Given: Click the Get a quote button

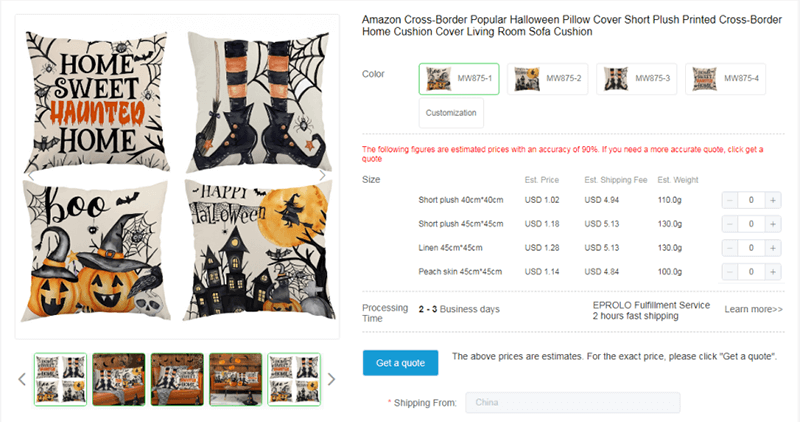Looking at the screenshot, I should coord(400,362).
